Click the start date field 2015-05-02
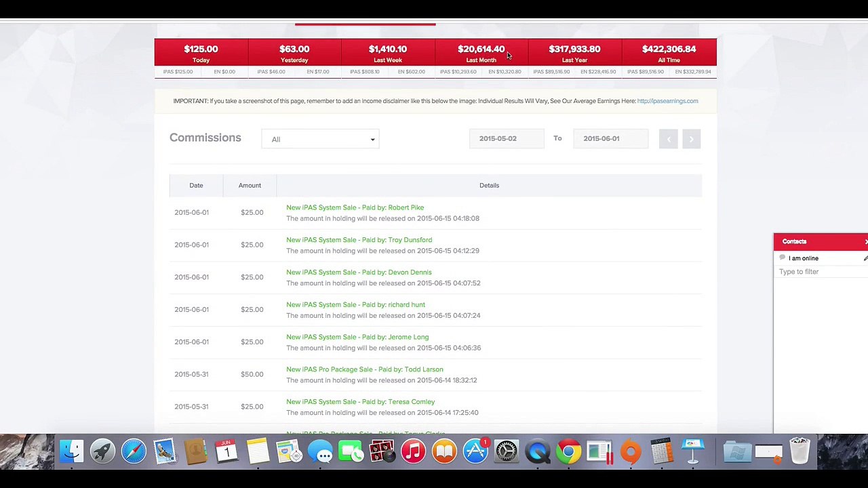This screenshot has height=488, width=868. [x=507, y=138]
